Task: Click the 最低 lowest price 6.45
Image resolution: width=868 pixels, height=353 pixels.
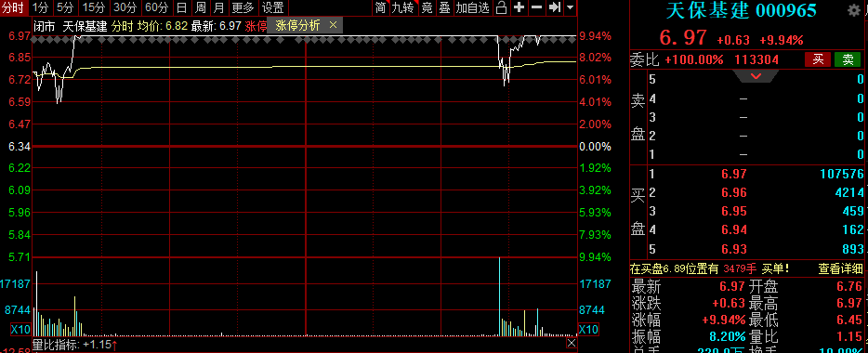Action: click(x=849, y=320)
